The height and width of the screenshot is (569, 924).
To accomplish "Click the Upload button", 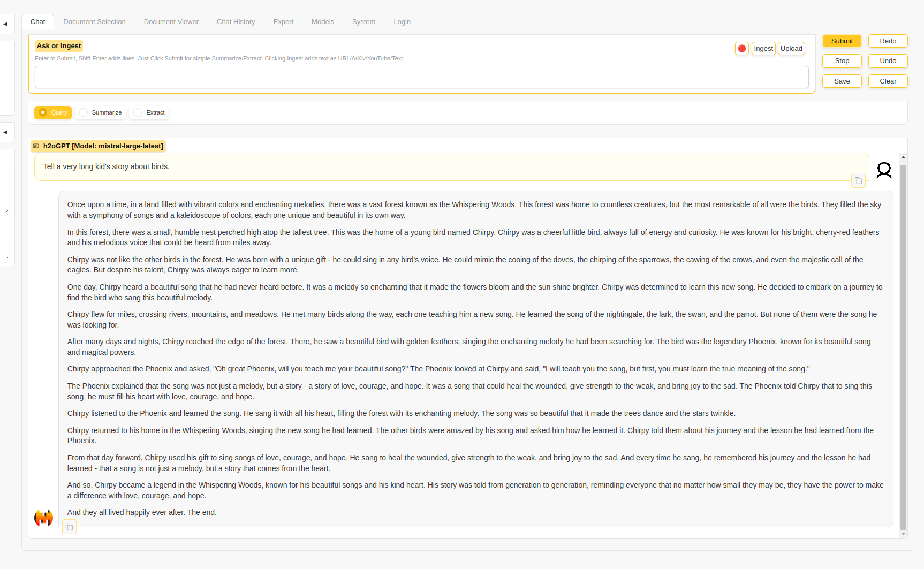I will (x=791, y=49).
